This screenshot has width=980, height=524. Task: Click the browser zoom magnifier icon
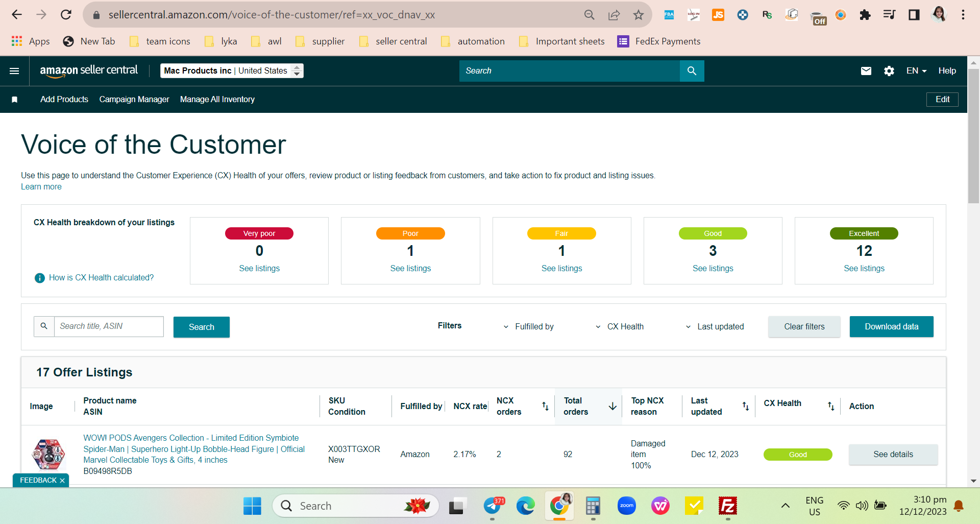click(590, 15)
